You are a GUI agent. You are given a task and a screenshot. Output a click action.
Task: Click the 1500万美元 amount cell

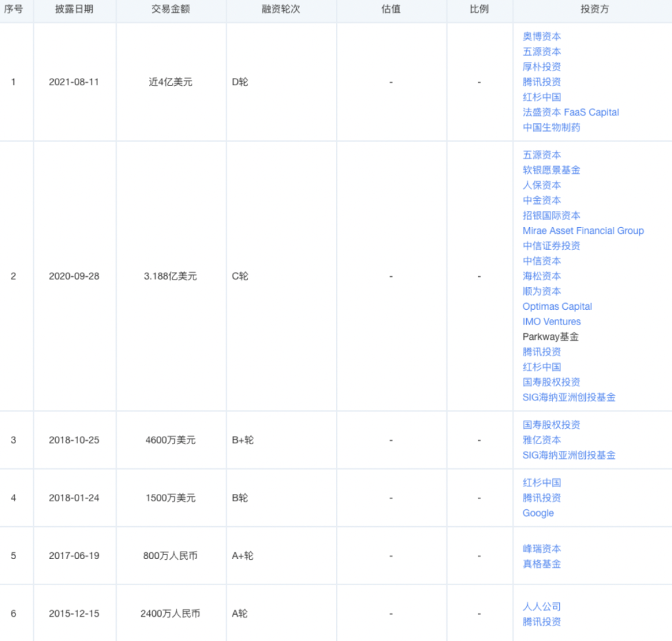(x=171, y=498)
